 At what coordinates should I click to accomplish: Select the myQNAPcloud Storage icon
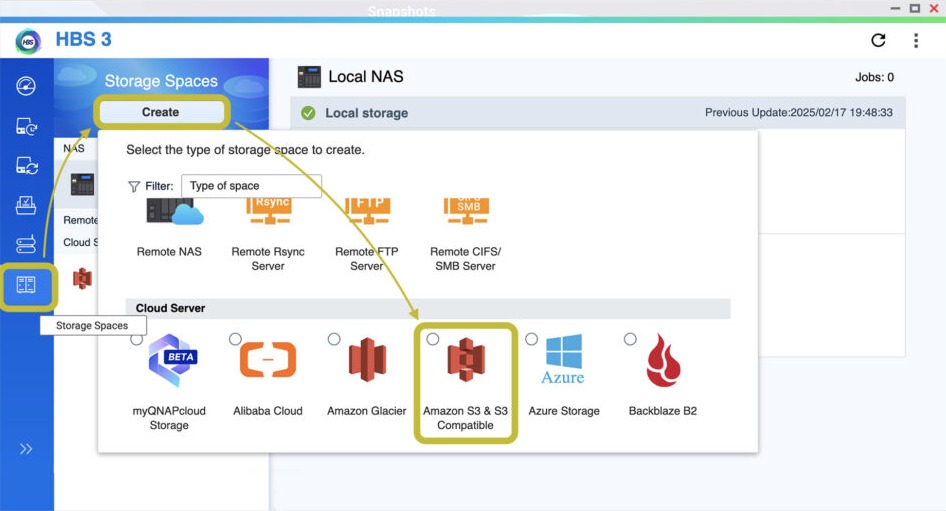point(173,360)
